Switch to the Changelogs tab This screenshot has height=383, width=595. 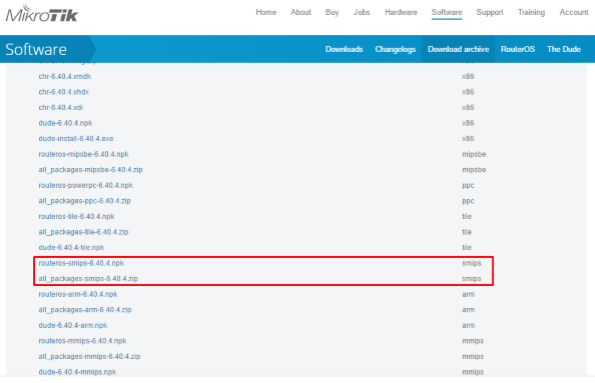pos(395,49)
